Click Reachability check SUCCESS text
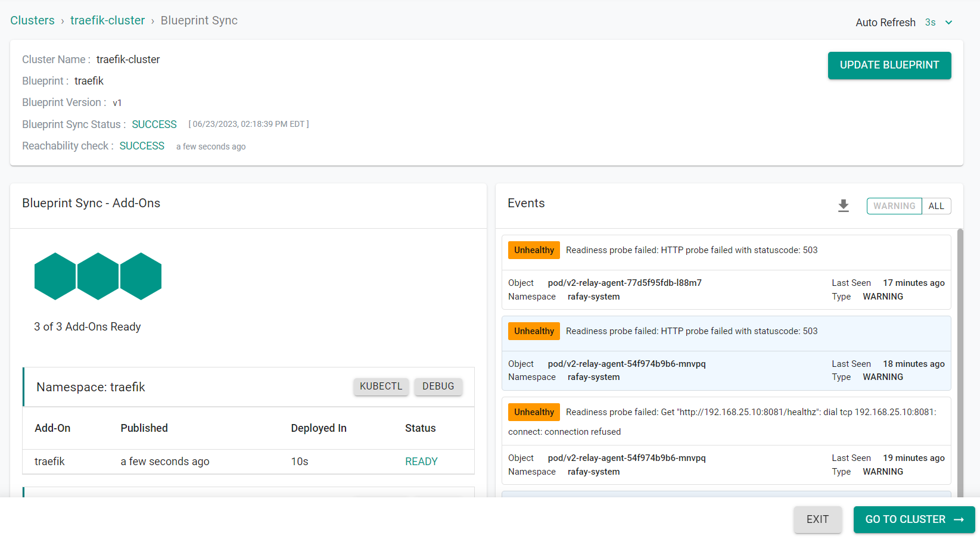This screenshot has width=980, height=539. (x=142, y=146)
